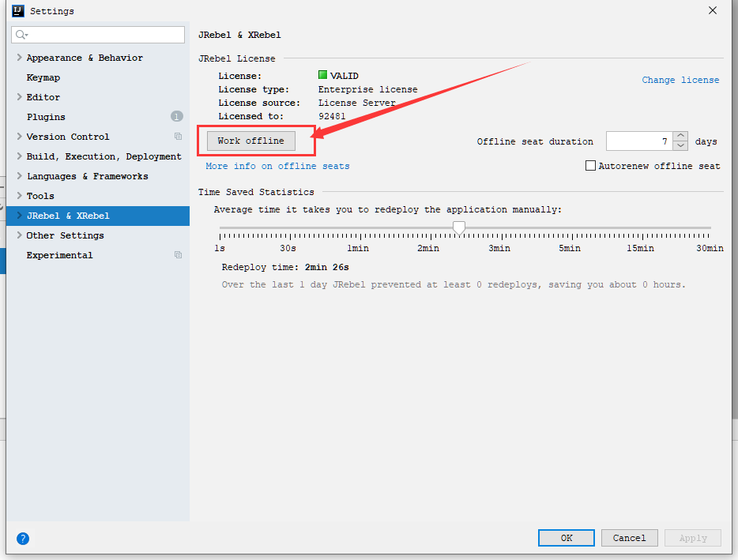Click the License Server source value
Image resolution: width=738 pixels, height=560 pixels.
[357, 103]
